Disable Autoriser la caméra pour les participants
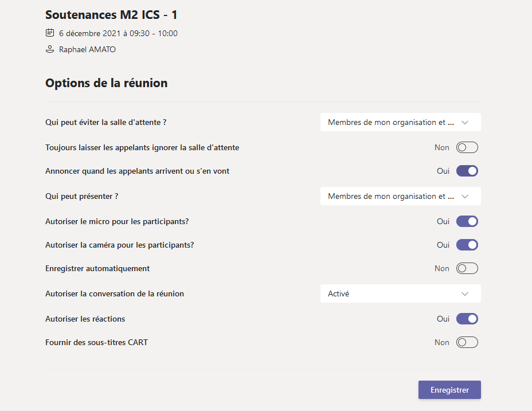The image size is (532, 411). pyautogui.click(x=467, y=245)
